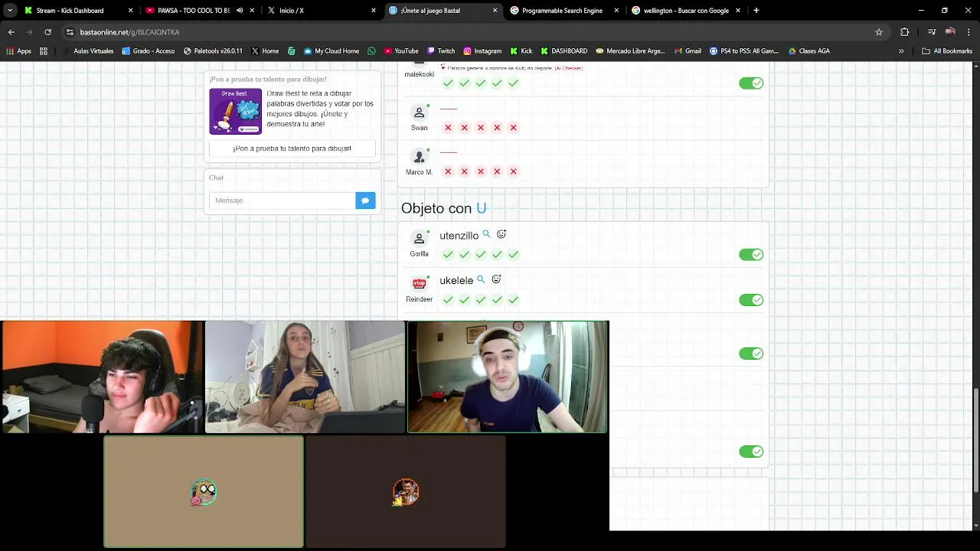Go back with the browser back arrow
The width and height of the screenshot is (980, 551).
click(x=11, y=32)
